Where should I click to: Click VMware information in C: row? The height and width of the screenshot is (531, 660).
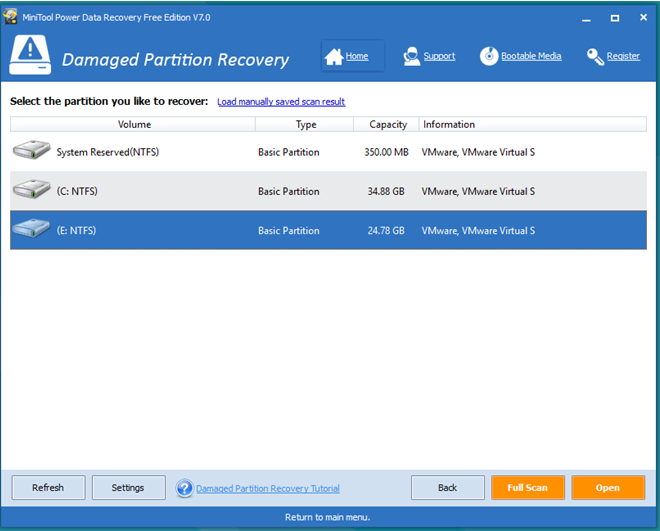[478, 191]
